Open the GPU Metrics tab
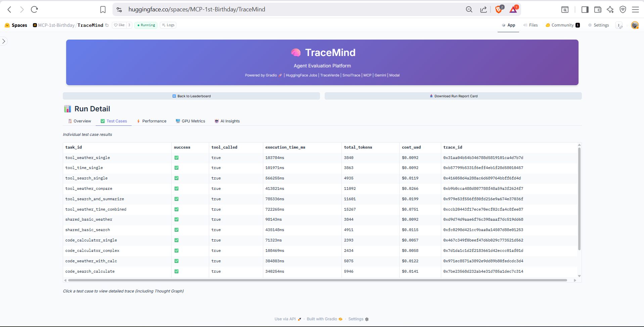The width and height of the screenshot is (644, 327). click(x=190, y=121)
